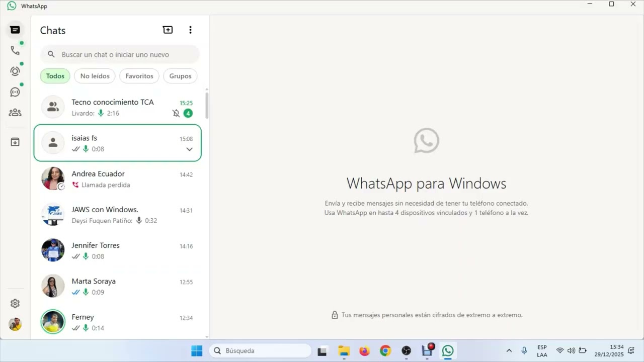Click the Wi-Fi network tray icon
This screenshot has width=644, height=362.
[560, 351]
